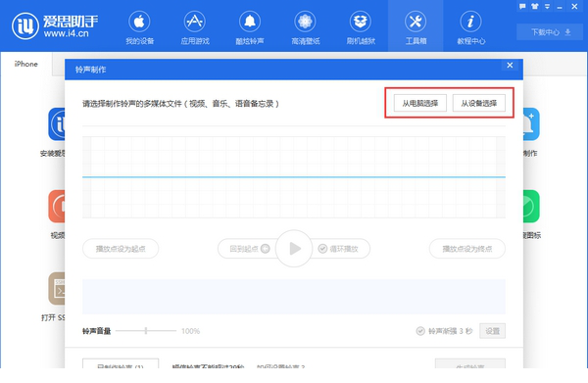Open 酷炫铃声 ringtones section
Screen dimensions: 588x383
[x=250, y=28]
